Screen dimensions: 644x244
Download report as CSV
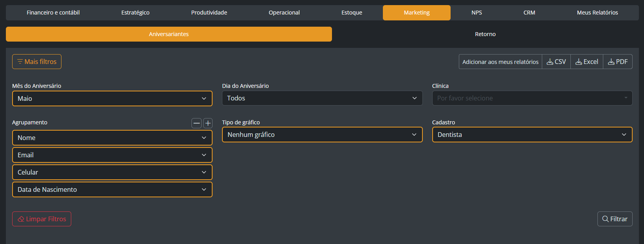556,62
